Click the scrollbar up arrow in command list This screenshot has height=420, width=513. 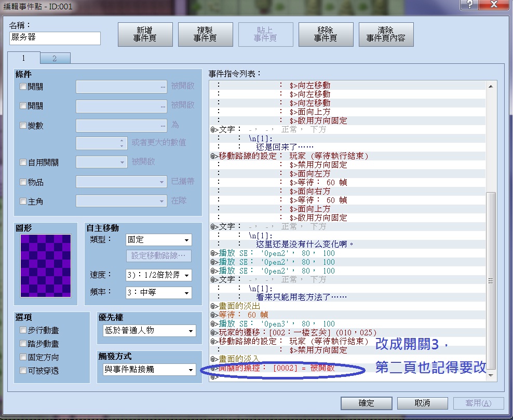coord(491,86)
